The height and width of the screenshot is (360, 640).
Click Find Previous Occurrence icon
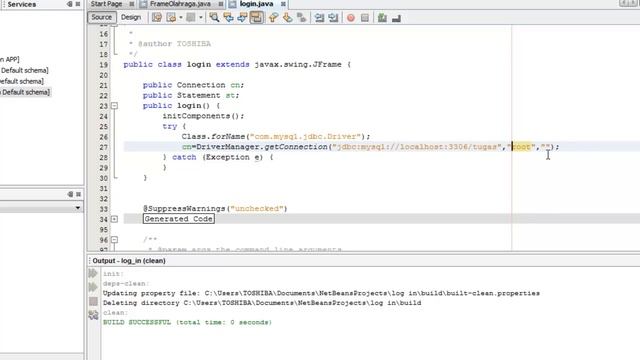coord(228,18)
